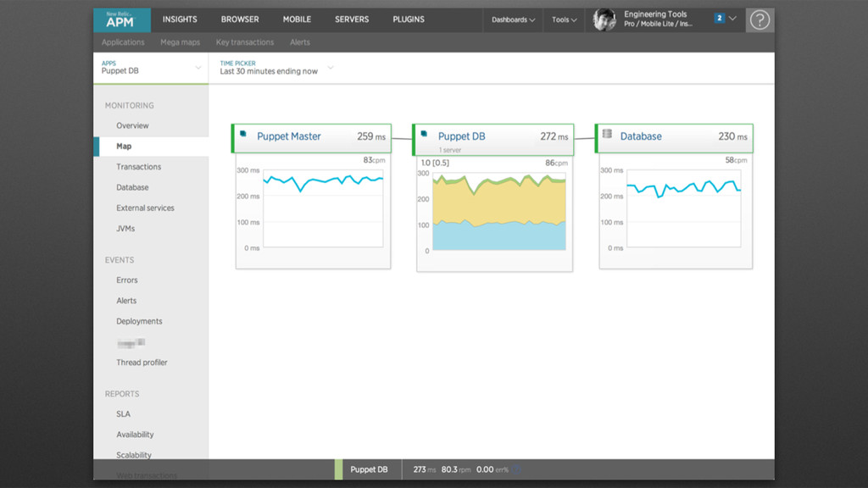
Task: Open the Tools dropdown
Action: coord(564,20)
